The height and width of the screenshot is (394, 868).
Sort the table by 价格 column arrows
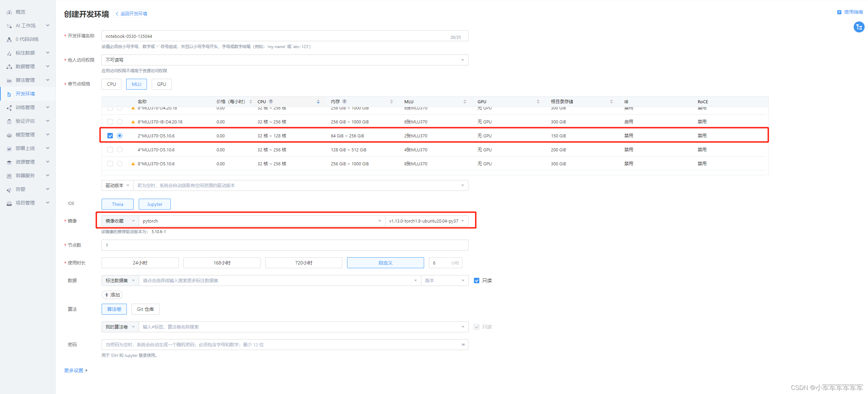coord(251,102)
